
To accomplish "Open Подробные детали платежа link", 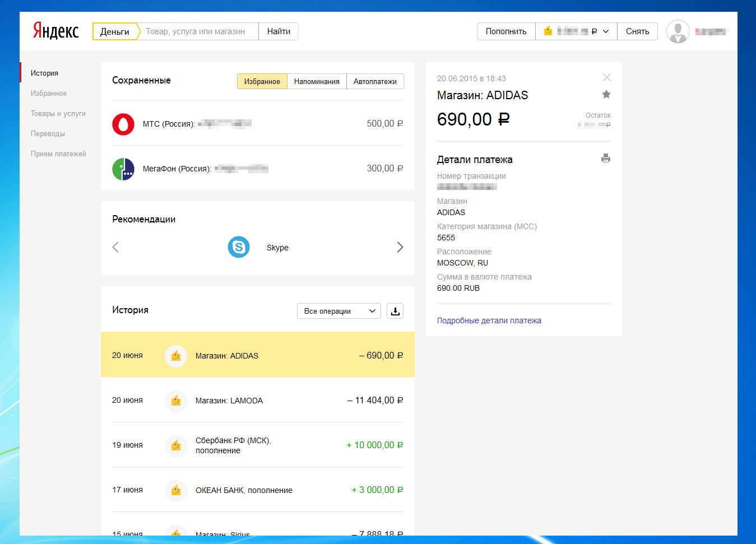I will click(489, 320).
